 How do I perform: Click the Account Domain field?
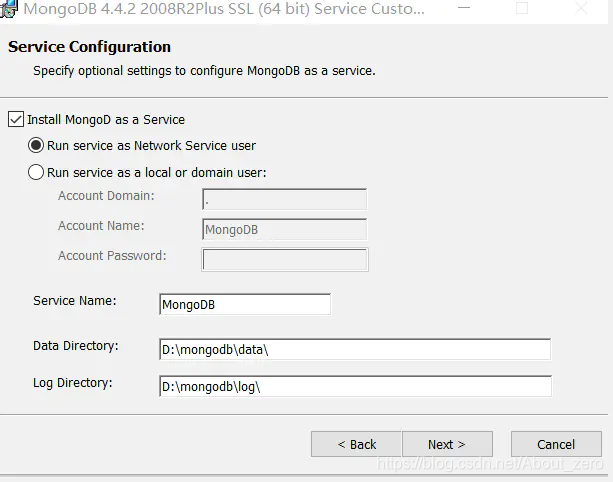click(x=285, y=199)
